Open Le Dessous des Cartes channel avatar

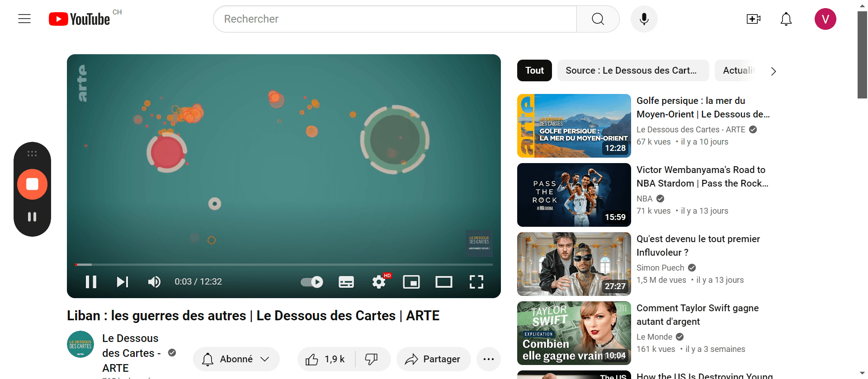click(x=80, y=344)
